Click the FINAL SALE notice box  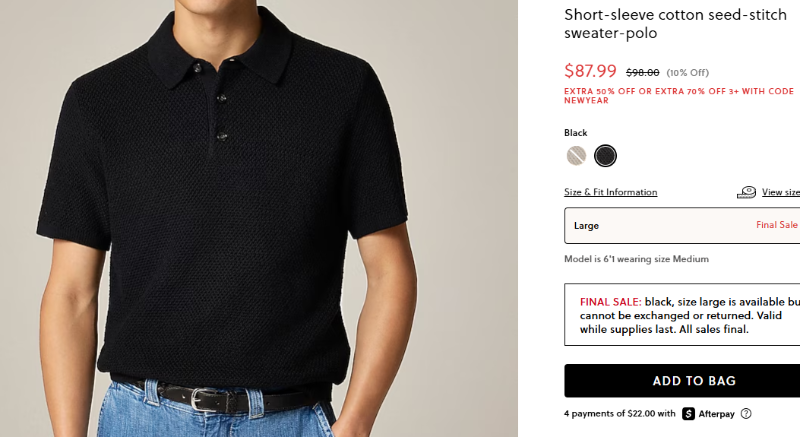click(682, 315)
